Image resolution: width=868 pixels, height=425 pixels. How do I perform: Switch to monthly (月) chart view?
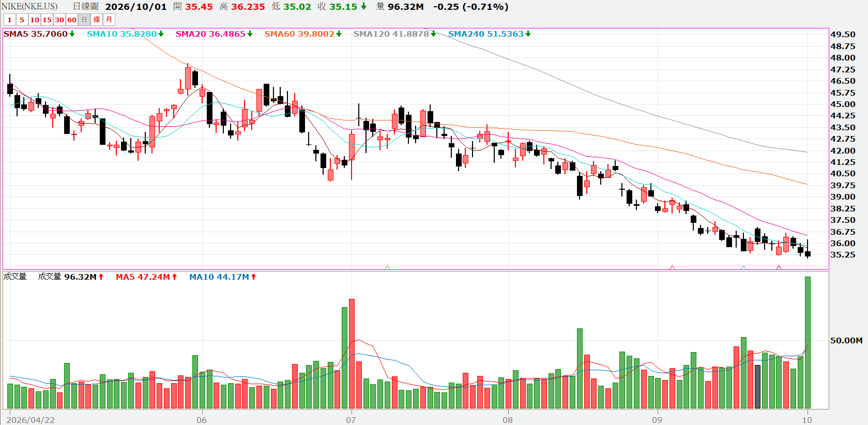tap(109, 20)
